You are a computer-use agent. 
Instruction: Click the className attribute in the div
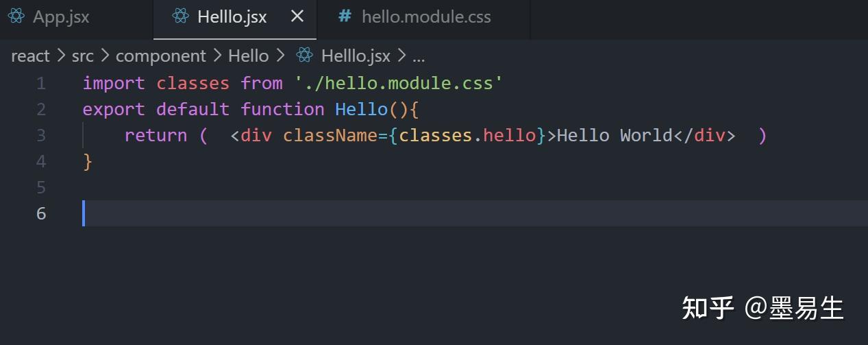click(330, 135)
